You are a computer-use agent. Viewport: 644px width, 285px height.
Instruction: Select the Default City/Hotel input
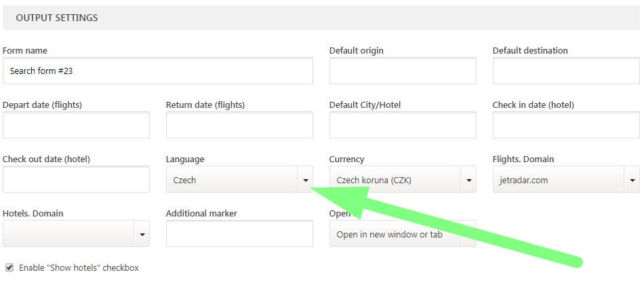[403, 125]
